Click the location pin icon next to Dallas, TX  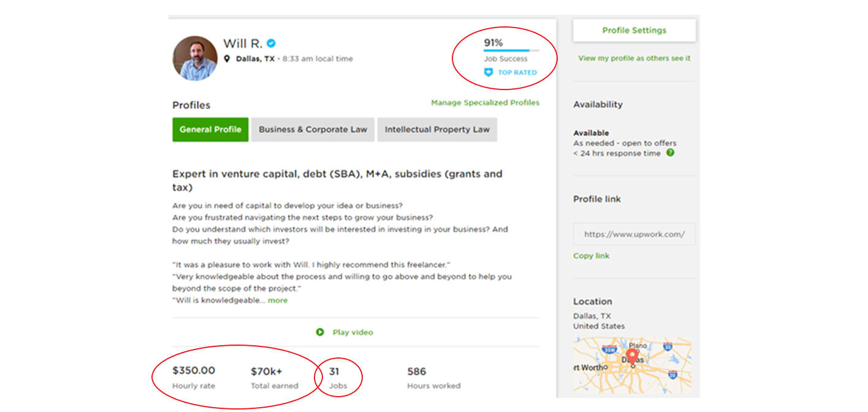[x=227, y=59]
